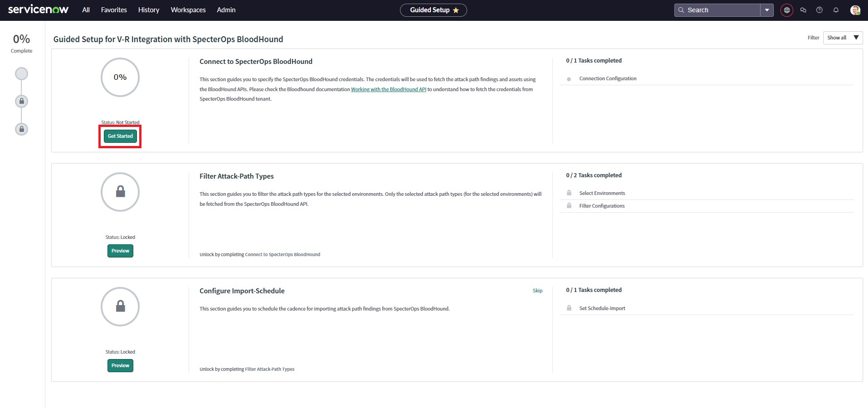This screenshot has height=408, width=868.
Task: Click Get Started button
Action: click(120, 136)
